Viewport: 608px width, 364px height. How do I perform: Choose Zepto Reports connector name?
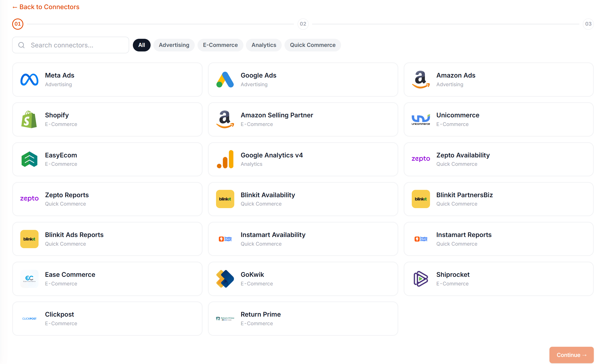(67, 195)
